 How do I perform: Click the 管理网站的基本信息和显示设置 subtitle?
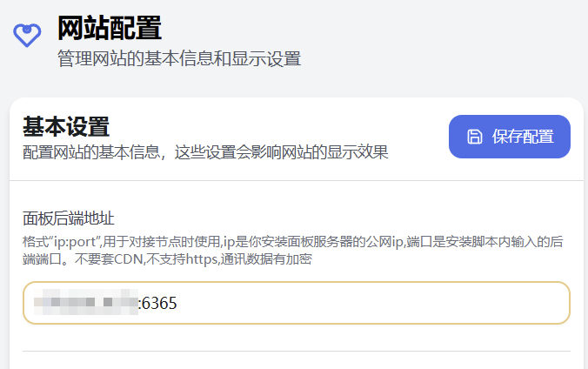178,59
